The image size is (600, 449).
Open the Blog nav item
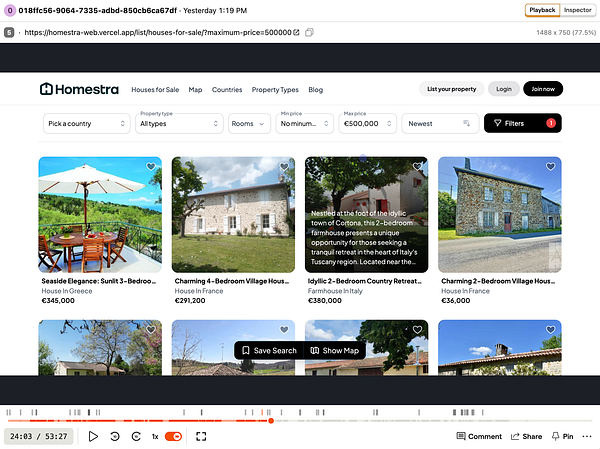tap(316, 90)
